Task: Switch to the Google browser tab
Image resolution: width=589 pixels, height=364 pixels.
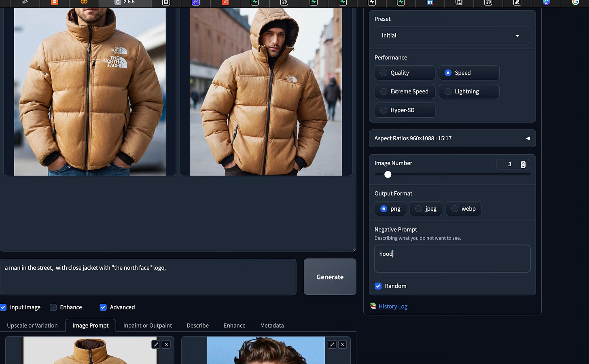Action: coord(575,2)
